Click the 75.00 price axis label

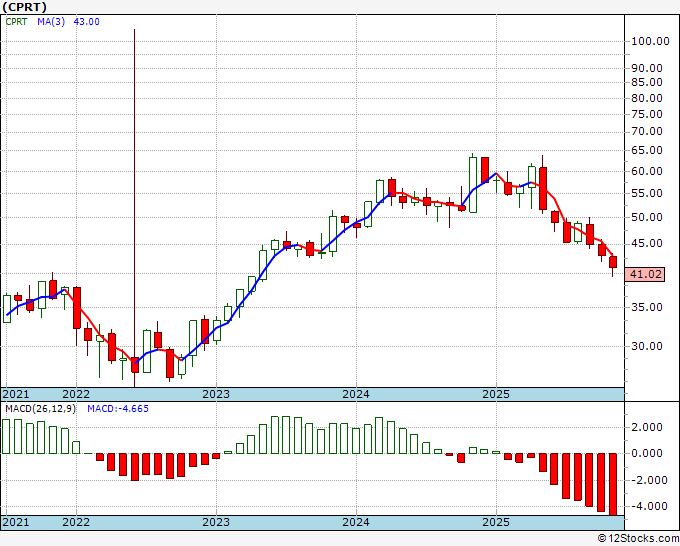647,114
